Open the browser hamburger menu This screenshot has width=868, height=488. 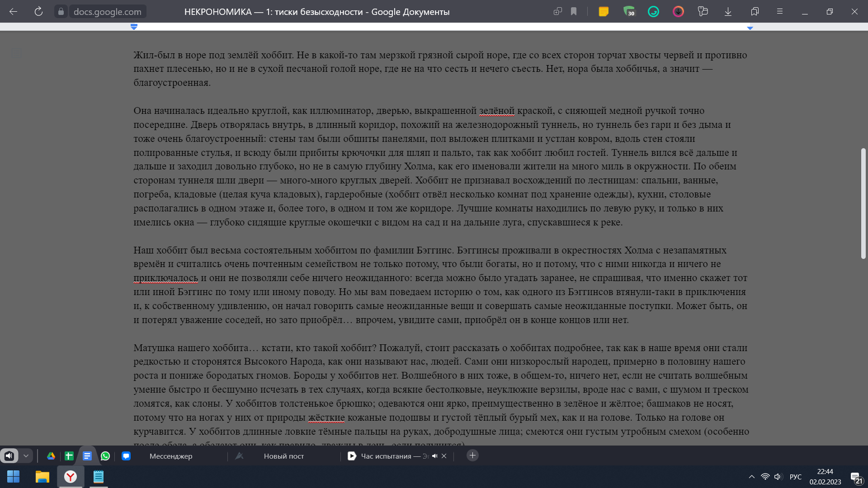click(x=779, y=12)
